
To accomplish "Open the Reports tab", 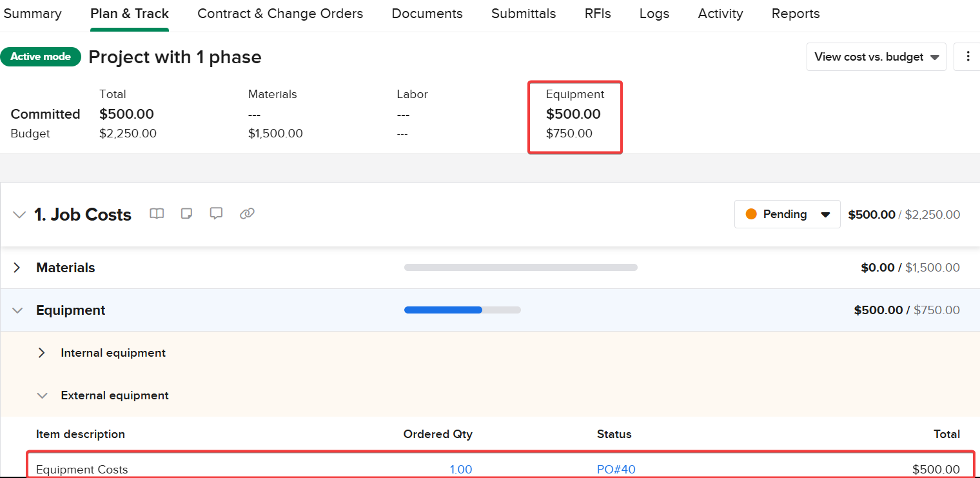I will (795, 14).
